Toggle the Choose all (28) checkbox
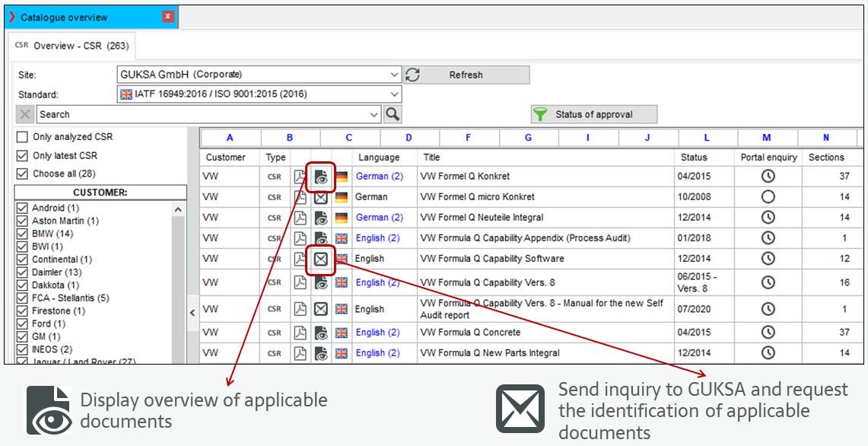The height and width of the screenshot is (446, 868). (x=22, y=174)
